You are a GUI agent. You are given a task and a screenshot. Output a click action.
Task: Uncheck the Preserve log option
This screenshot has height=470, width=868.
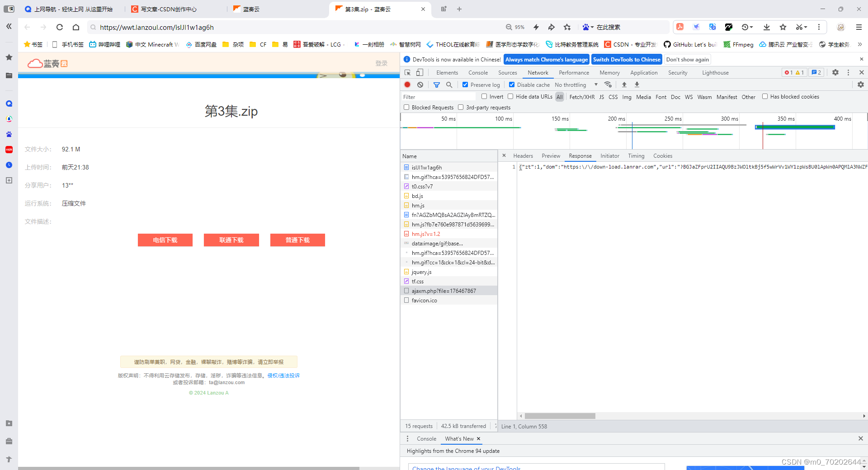tap(465, 85)
